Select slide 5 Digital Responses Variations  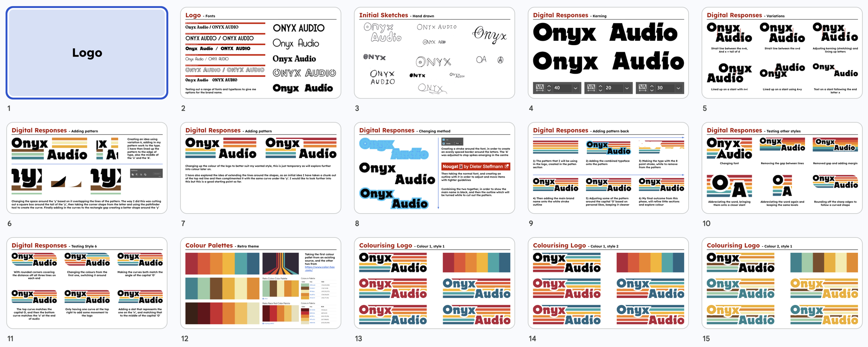782,53
